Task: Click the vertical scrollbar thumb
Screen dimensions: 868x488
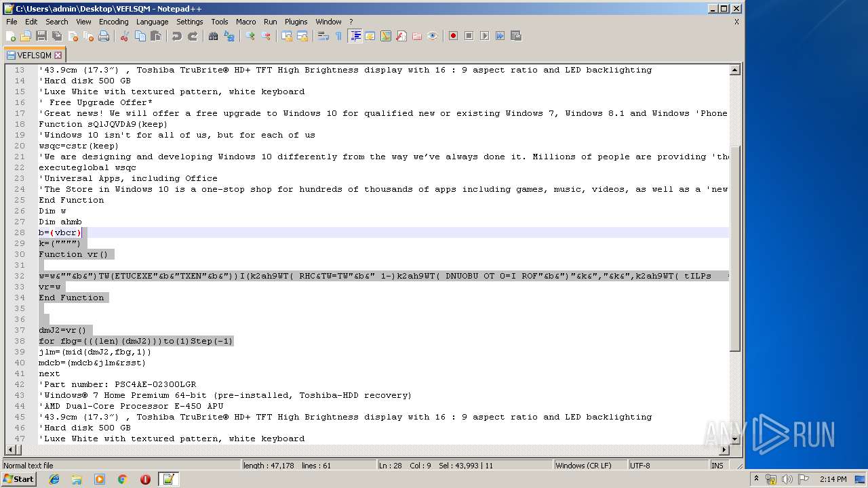Action: (735, 249)
